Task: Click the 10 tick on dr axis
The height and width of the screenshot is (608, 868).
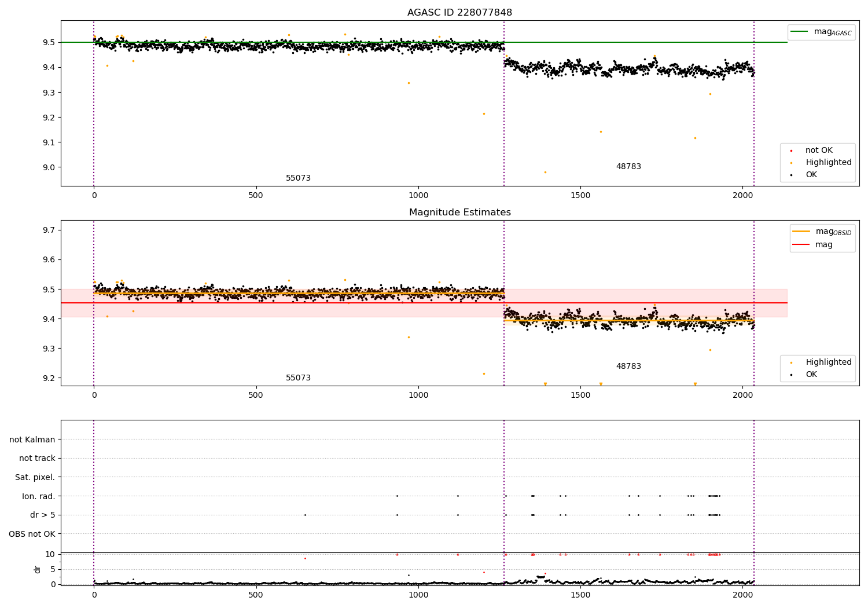Action: coord(50,554)
